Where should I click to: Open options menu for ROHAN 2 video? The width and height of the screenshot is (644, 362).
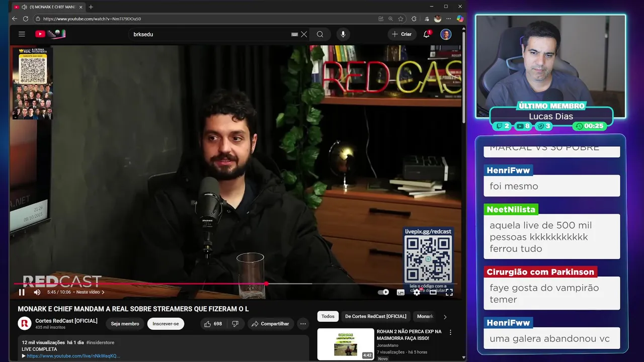450,332
